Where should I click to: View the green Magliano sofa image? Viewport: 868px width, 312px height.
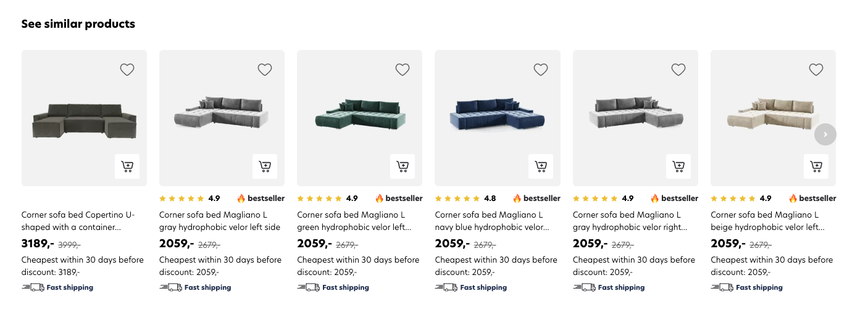point(359,114)
